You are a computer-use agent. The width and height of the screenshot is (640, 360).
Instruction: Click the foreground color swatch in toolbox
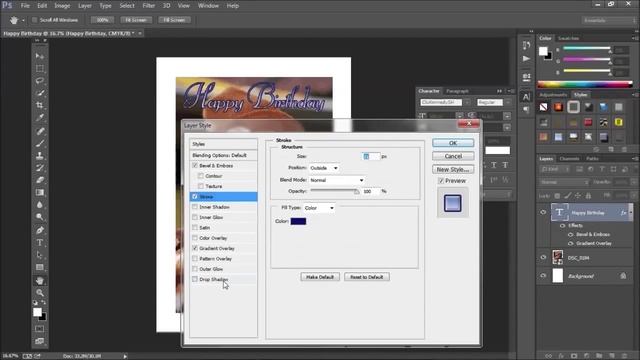pos(37,312)
